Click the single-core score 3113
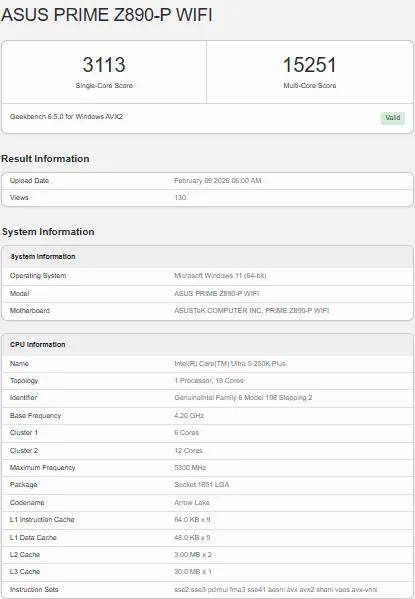This screenshot has height=599, width=415. pos(104,65)
